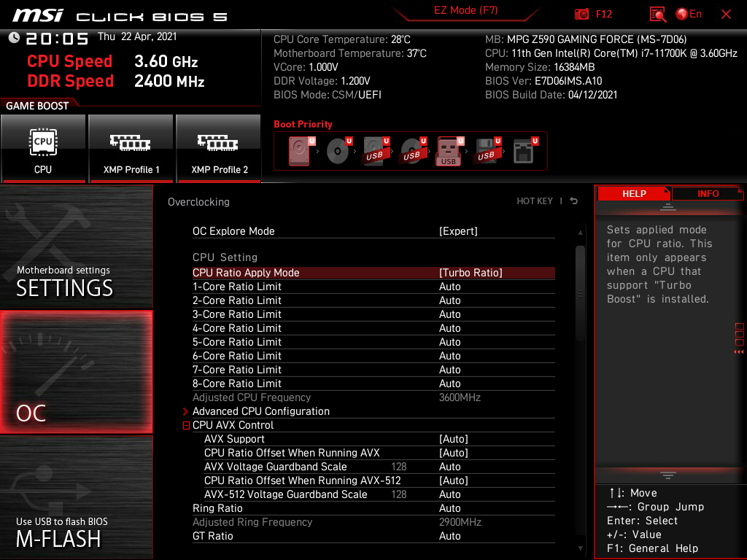Screen dimensions: 747x560
Task: Select the highlighted USB key boot icon
Action: (x=449, y=151)
